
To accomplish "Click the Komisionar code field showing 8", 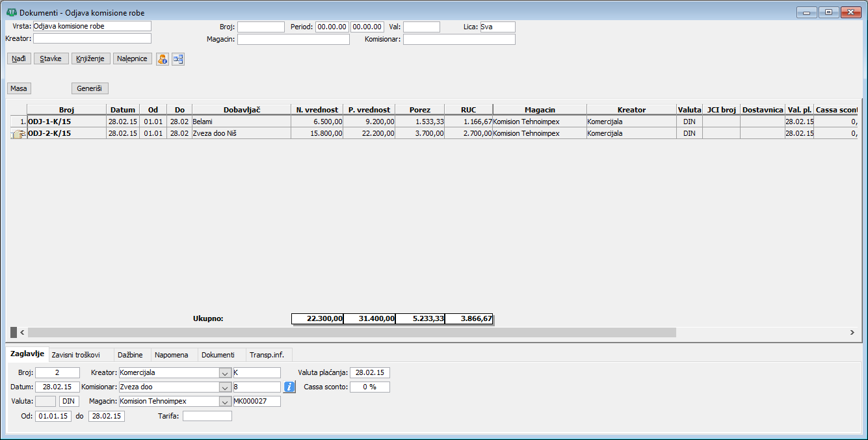I will (256, 387).
